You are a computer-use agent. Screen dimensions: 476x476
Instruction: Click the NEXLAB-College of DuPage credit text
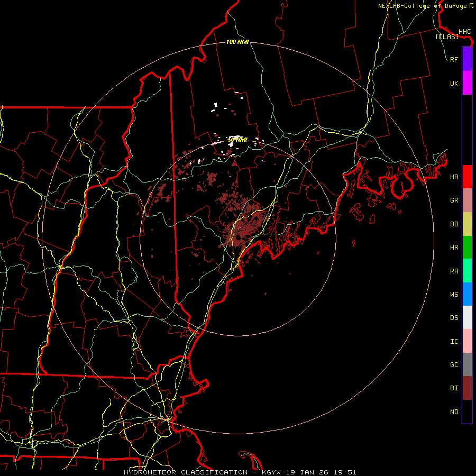(x=422, y=6)
